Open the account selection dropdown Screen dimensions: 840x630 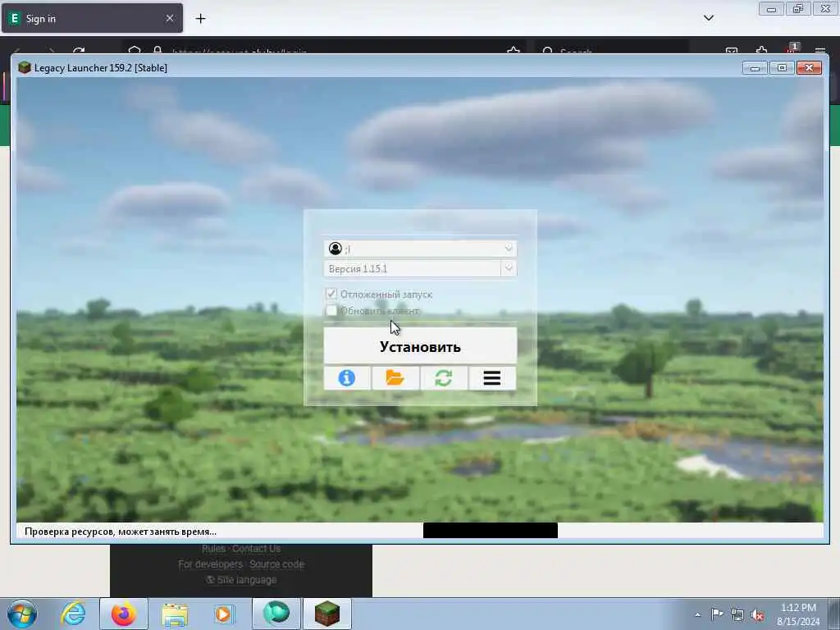(x=420, y=249)
